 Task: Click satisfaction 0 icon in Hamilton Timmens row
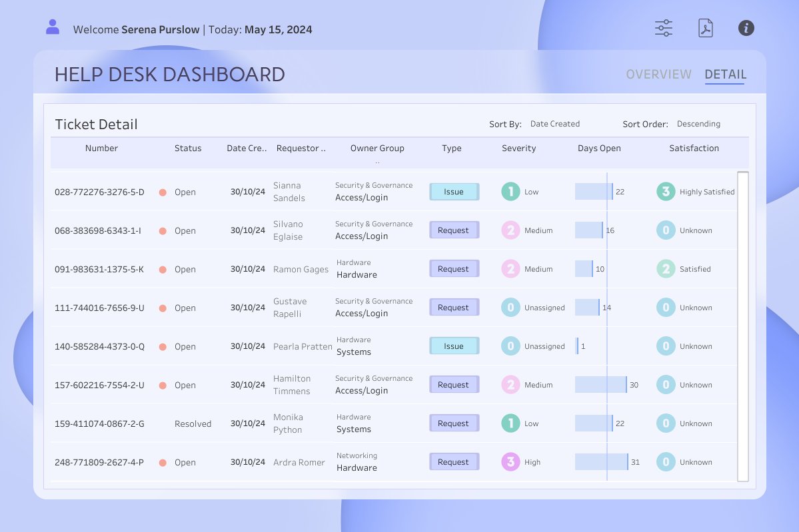pos(666,385)
